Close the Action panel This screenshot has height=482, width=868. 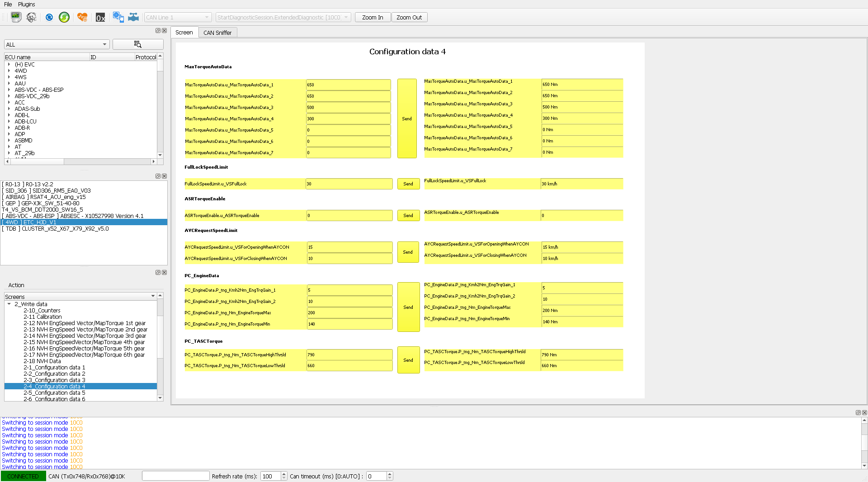[165, 273]
